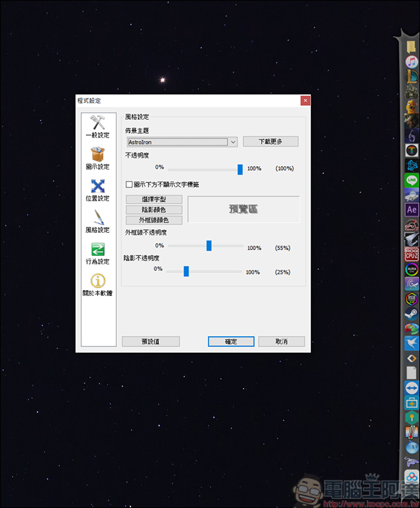Open the orange bear character icon in dock
The height and width of the screenshot is (508, 420).
point(412,106)
